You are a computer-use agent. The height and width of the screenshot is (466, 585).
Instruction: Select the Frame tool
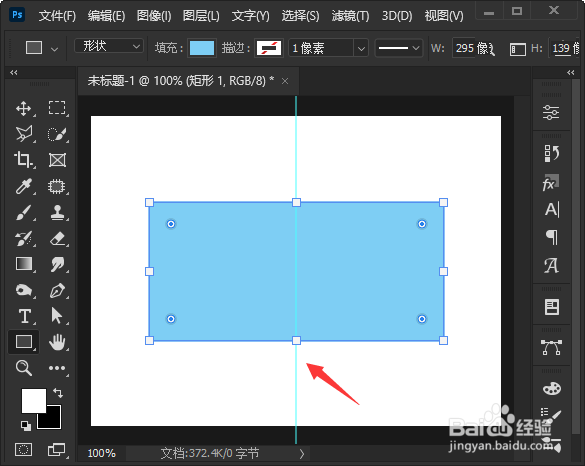pos(57,160)
